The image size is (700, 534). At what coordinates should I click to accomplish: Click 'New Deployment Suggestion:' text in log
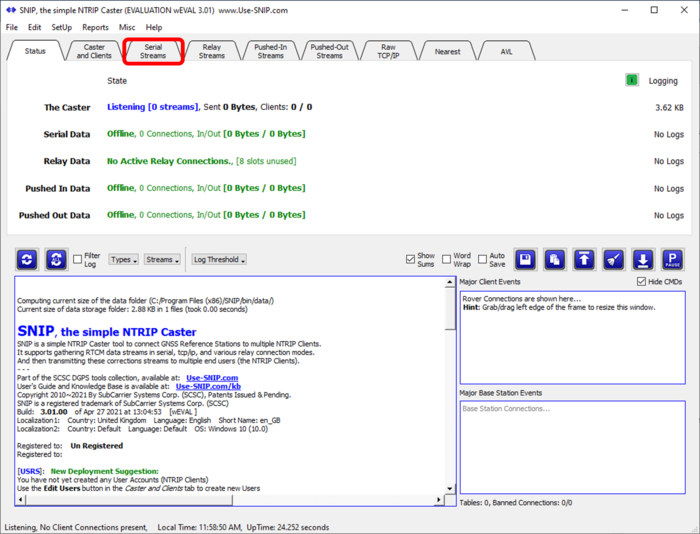pos(104,471)
